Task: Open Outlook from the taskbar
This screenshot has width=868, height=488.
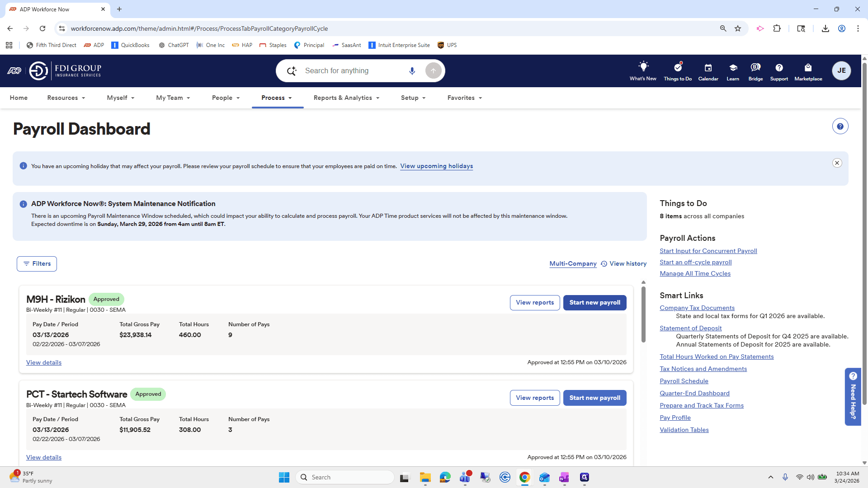Action: click(x=544, y=477)
